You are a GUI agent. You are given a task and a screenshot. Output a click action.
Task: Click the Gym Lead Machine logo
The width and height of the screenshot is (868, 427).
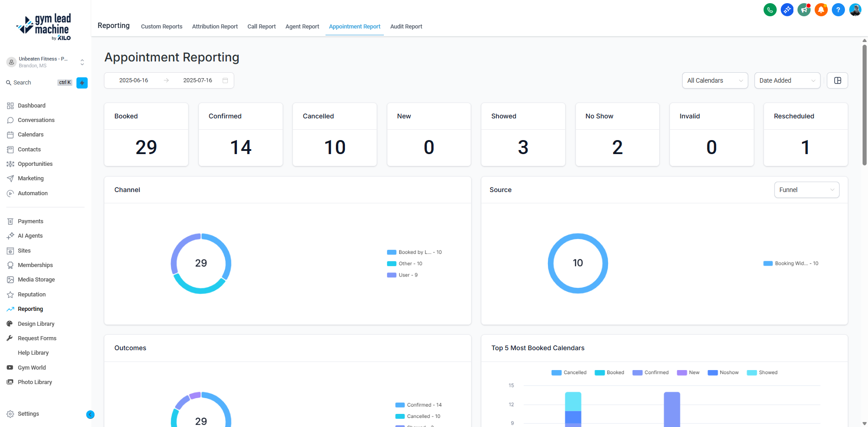44,27
